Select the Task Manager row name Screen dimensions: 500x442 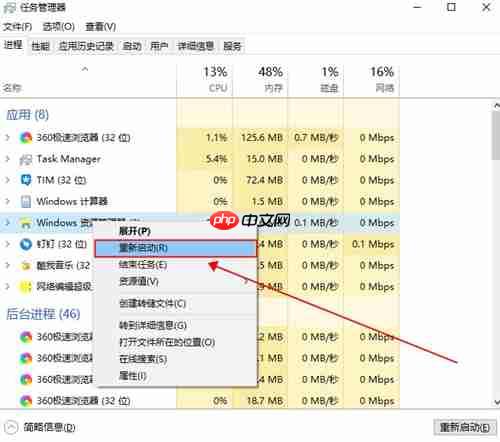pos(69,159)
